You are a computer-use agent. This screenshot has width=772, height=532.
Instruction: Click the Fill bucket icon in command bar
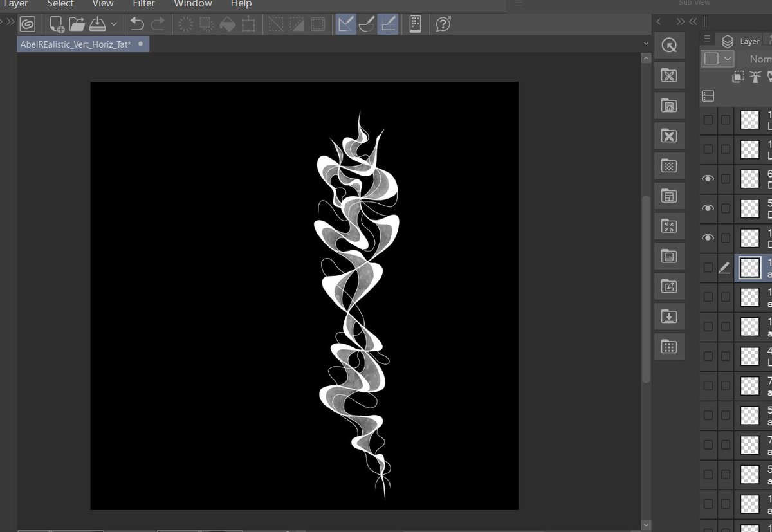tap(227, 24)
